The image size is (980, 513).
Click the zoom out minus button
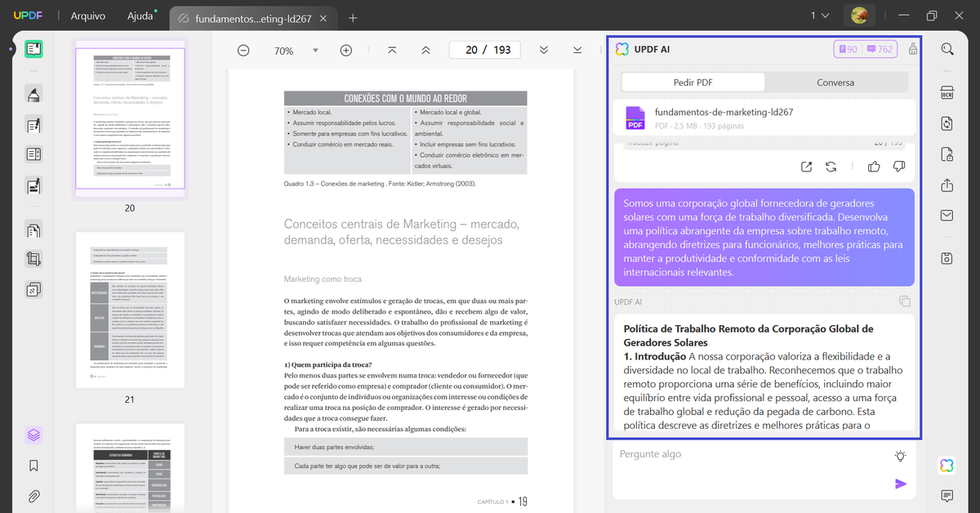click(243, 51)
